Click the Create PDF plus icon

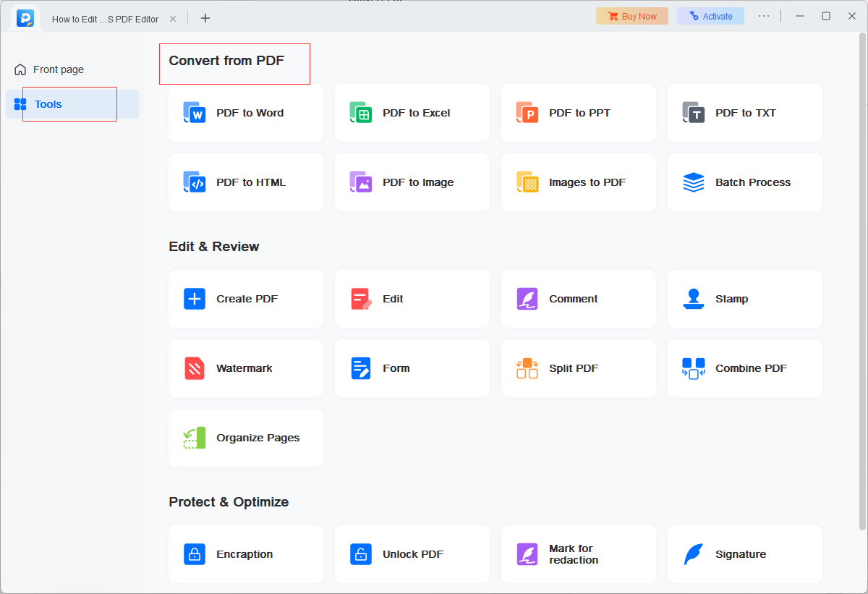pos(195,299)
